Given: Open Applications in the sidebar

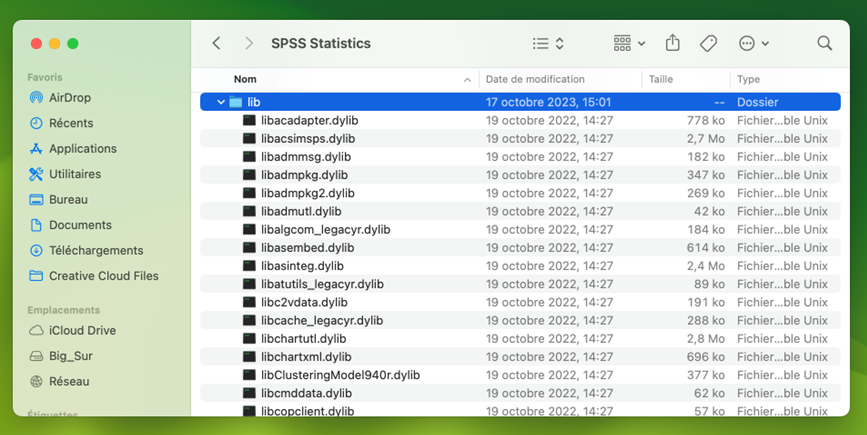Looking at the screenshot, I should [82, 149].
